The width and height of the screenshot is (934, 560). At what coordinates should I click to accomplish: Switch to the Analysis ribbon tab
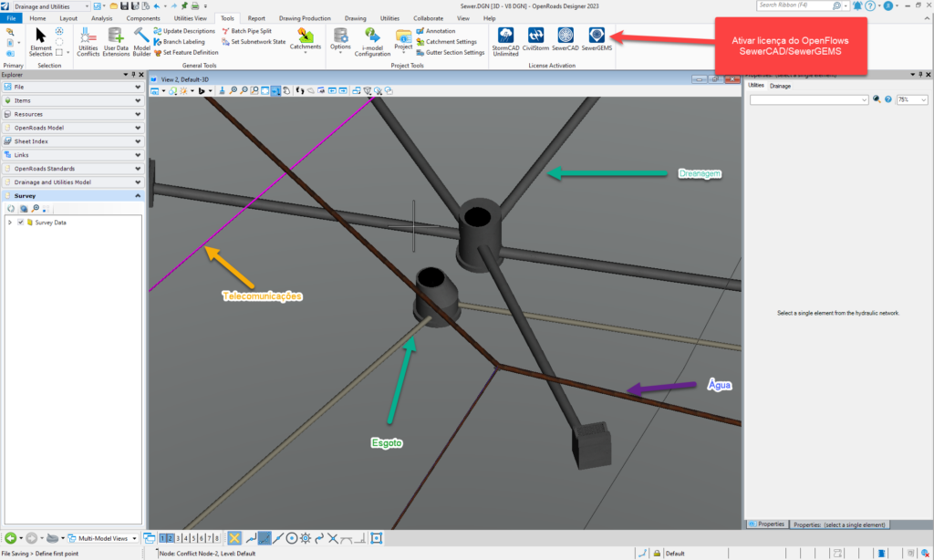click(x=102, y=18)
